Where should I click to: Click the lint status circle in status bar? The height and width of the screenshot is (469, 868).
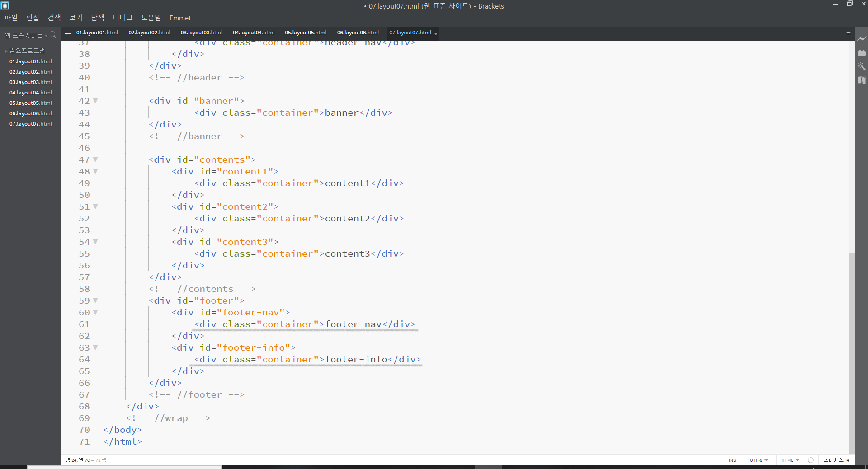(x=811, y=460)
